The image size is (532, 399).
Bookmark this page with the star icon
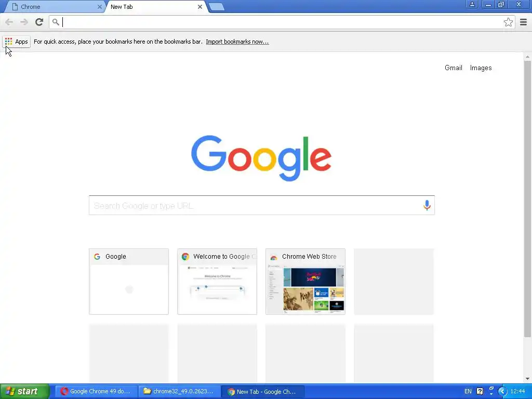(x=508, y=22)
